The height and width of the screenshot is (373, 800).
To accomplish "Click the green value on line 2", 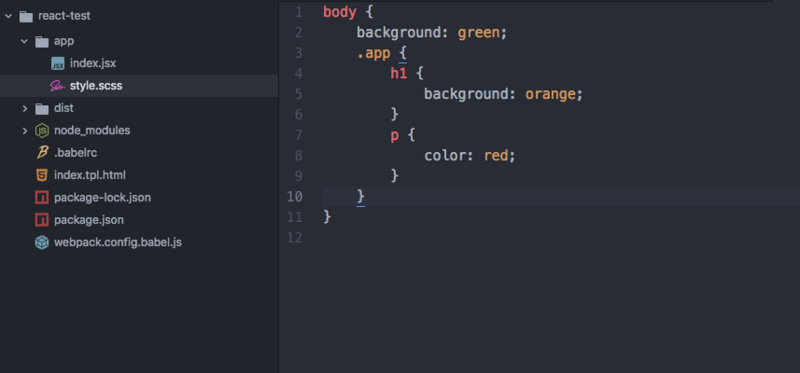I will [479, 33].
